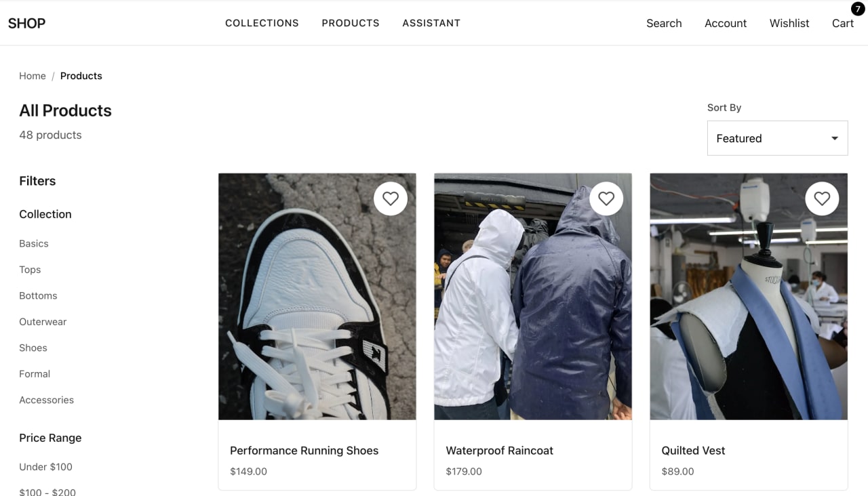868x496 pixels.
Task: Click the Performance Running Shoes title
Action: (304, 451)
